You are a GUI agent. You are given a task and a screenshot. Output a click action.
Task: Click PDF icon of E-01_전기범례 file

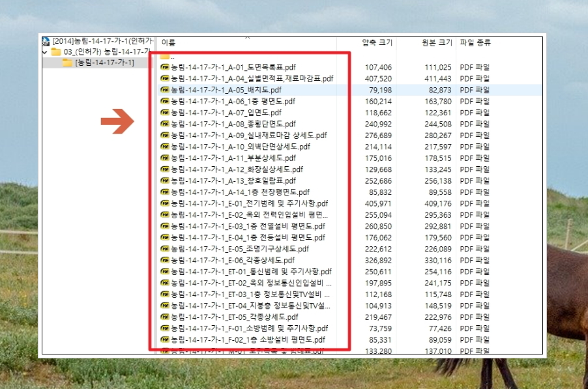165,203
